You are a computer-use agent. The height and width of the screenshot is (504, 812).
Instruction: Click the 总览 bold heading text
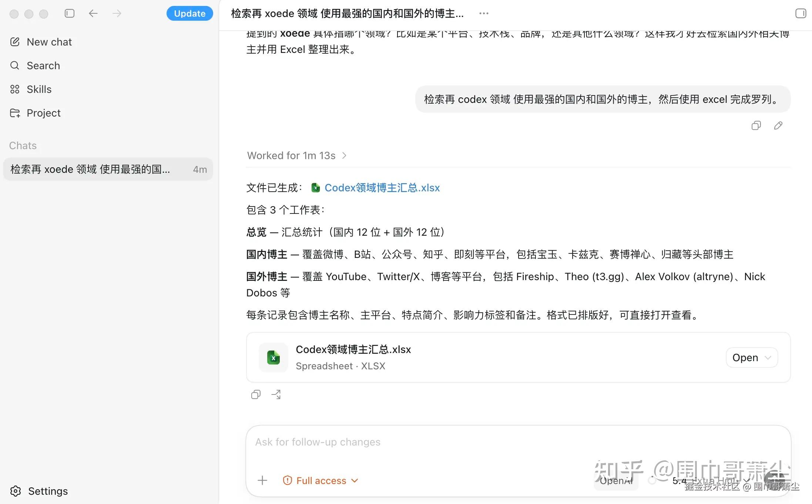(256, 232)
